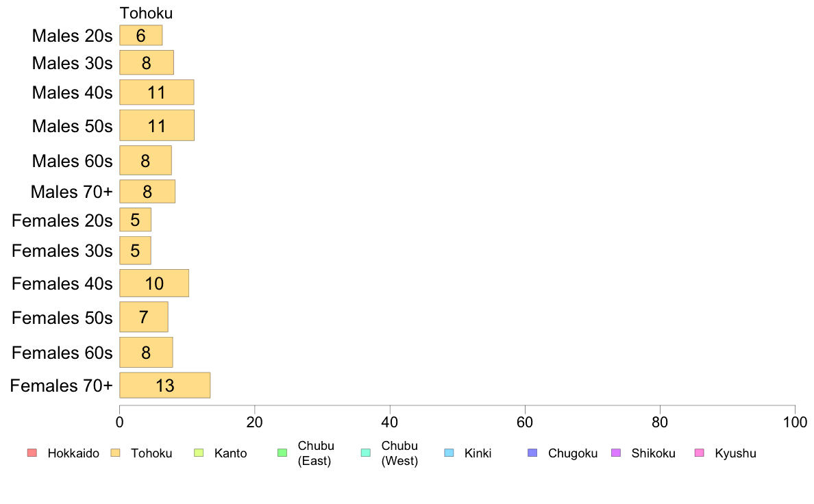Click the Females 50s bar showing 7

tap(144, 316)
